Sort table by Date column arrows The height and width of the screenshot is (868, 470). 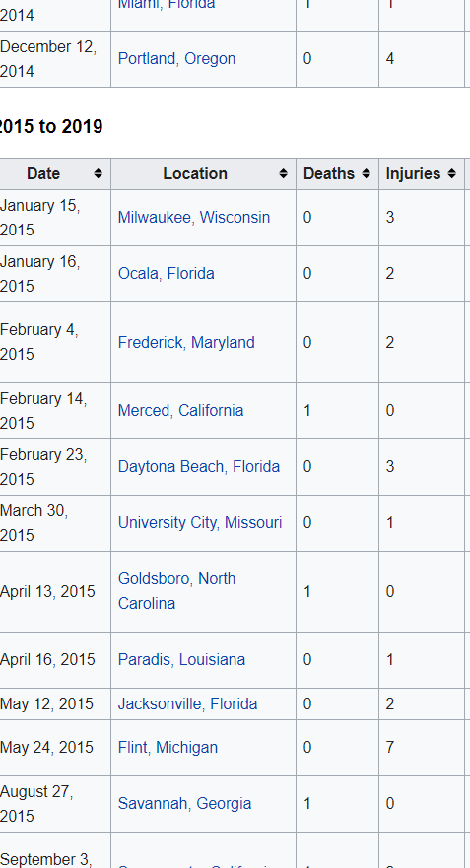98,173
